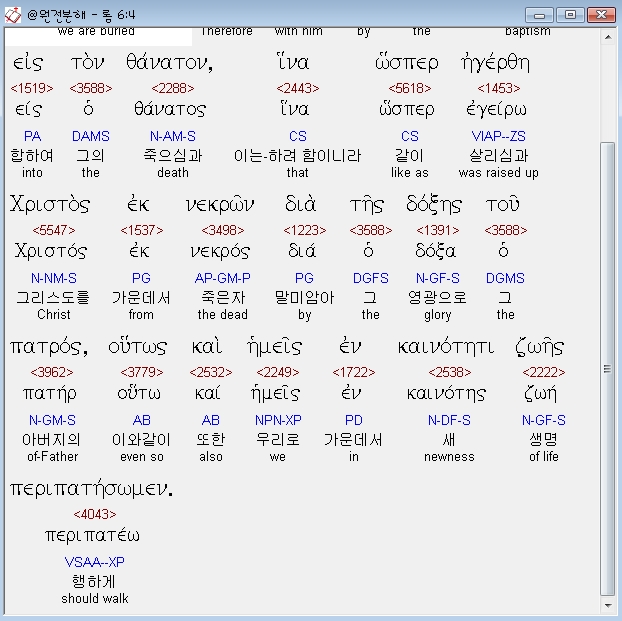Image resolution: width=622 pixels, height=621 pixels.
Task: Click the lemma δόξα
Action: (436, 251)
